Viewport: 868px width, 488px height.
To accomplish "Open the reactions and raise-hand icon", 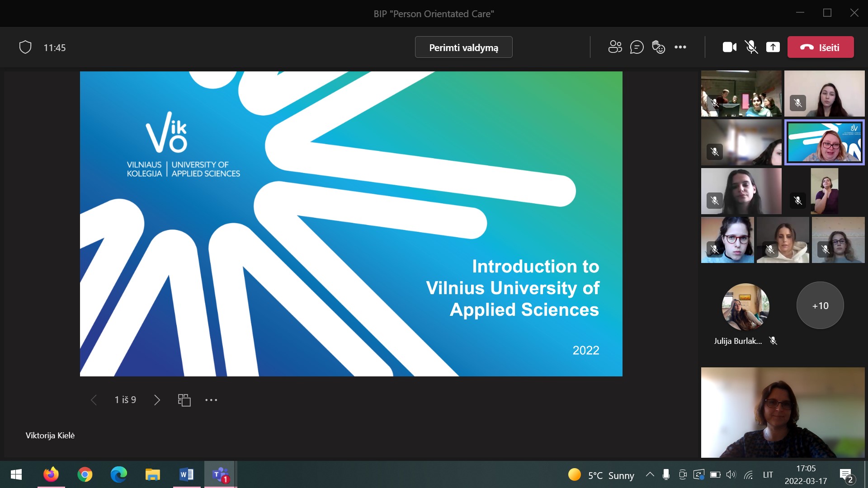I will pos(658,47).
